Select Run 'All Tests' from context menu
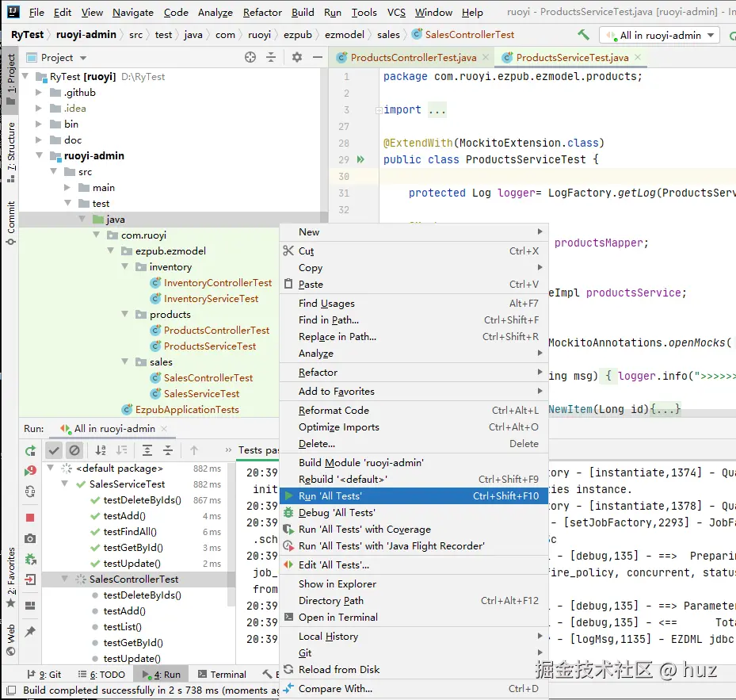Screen dimensions: 736x700 click(x=330, y=496)
